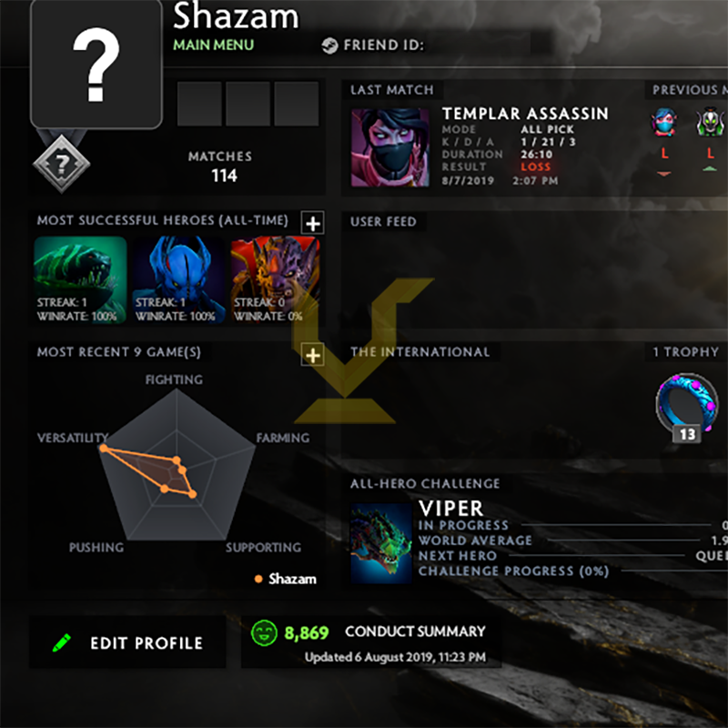Open the Steam Friend ID icon
Image resolution: width=728 pixels, height=728 pixels.
click(329, 45)
